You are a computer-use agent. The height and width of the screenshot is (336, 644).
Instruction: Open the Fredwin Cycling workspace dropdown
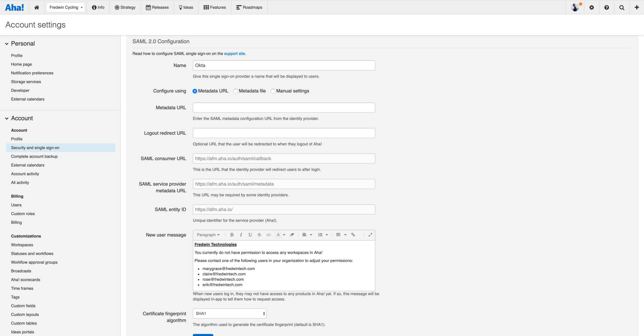tap(66, 7)
